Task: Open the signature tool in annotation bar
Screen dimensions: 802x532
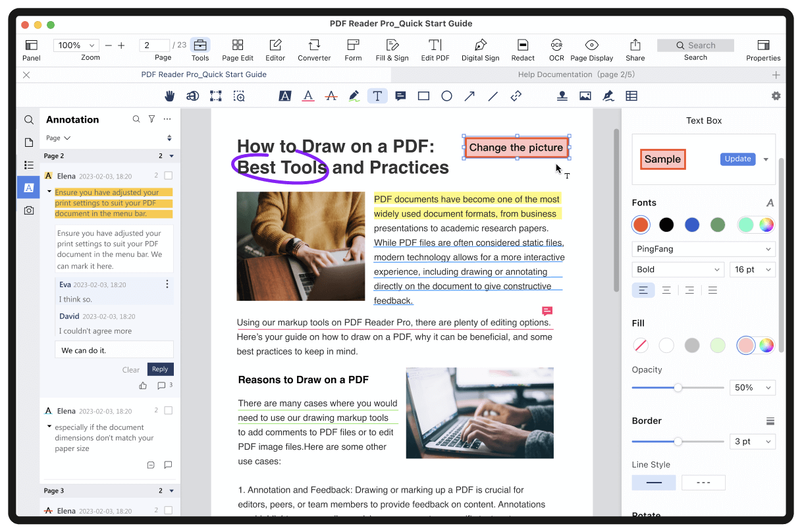Action: [x=608, y=96]
